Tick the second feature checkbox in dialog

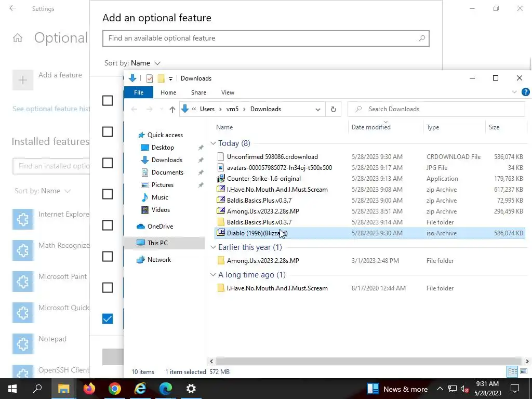(108, 131)
